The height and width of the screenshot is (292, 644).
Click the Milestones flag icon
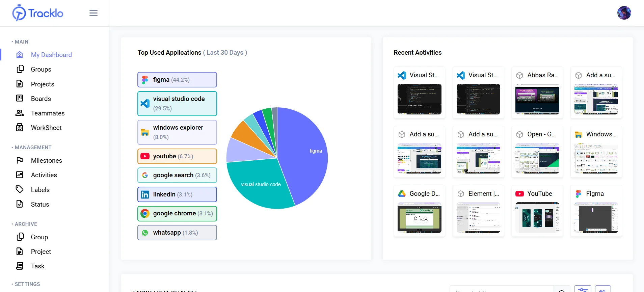tap(20, 160)
